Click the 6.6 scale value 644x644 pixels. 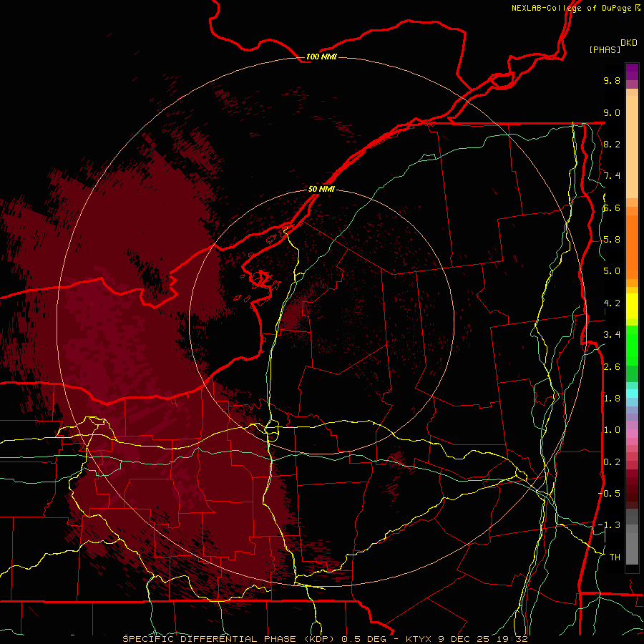[612, 208]
